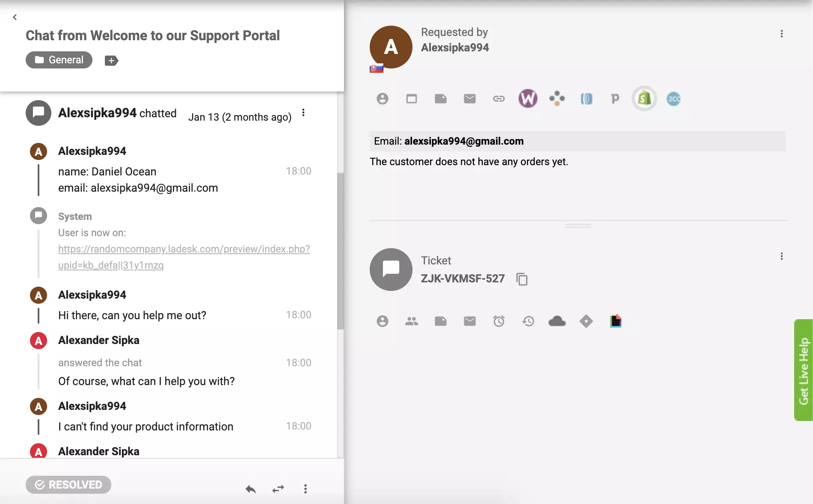View history for the ticket

528,321
